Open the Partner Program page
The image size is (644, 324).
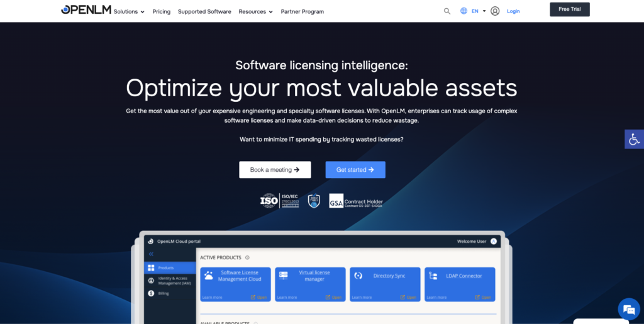pos(303,11)
